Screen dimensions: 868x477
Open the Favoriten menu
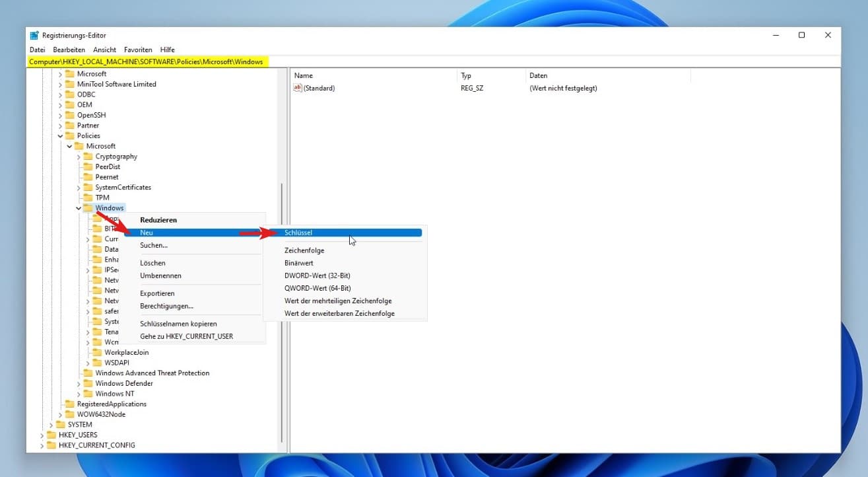(x=138, y=50)
